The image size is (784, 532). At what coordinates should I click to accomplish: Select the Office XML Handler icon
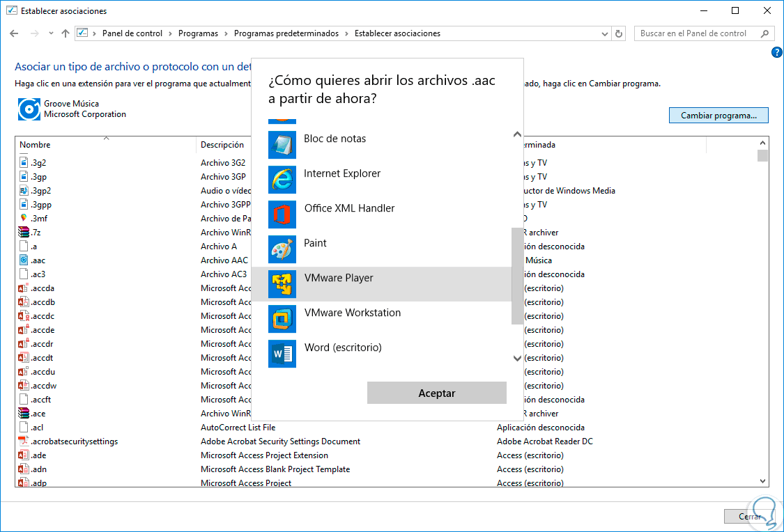coord(282,214)
